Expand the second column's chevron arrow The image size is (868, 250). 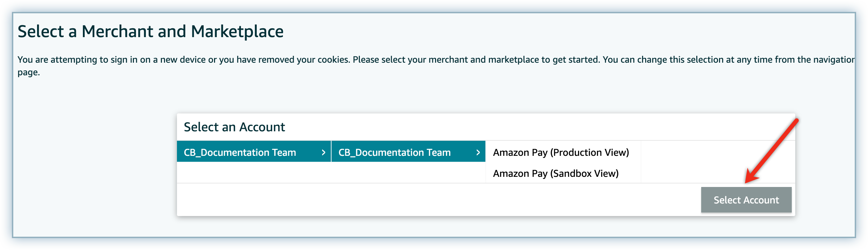478,152
